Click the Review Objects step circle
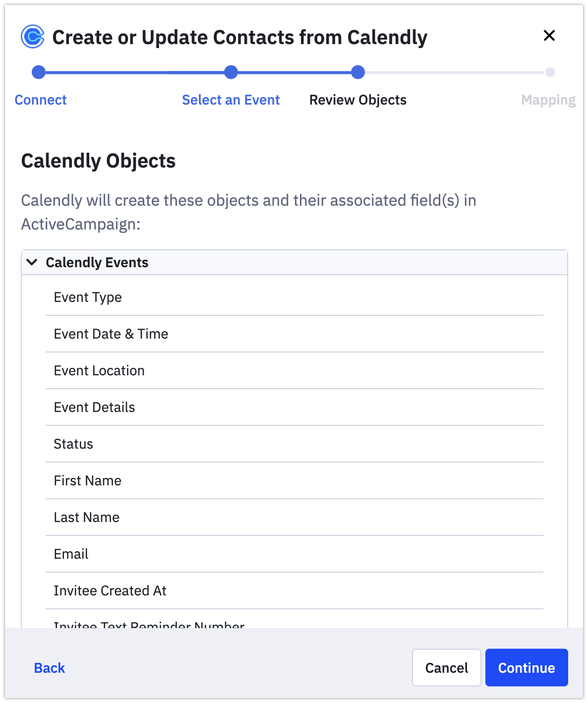This screenshot has height=703, width=588. pos(358,72)
